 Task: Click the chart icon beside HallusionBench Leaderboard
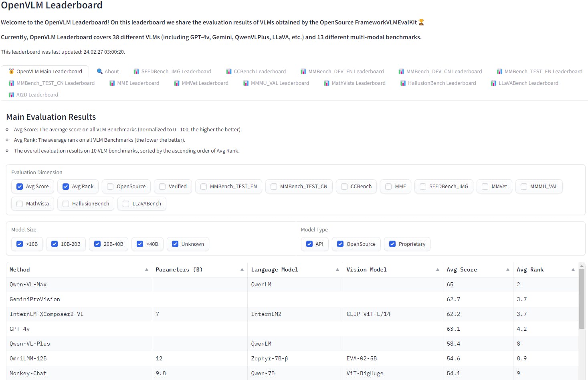pyautogui.click(x=403, y=83)
